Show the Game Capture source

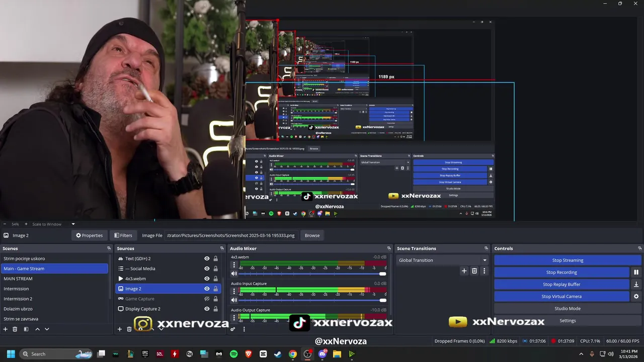point(207,299)
